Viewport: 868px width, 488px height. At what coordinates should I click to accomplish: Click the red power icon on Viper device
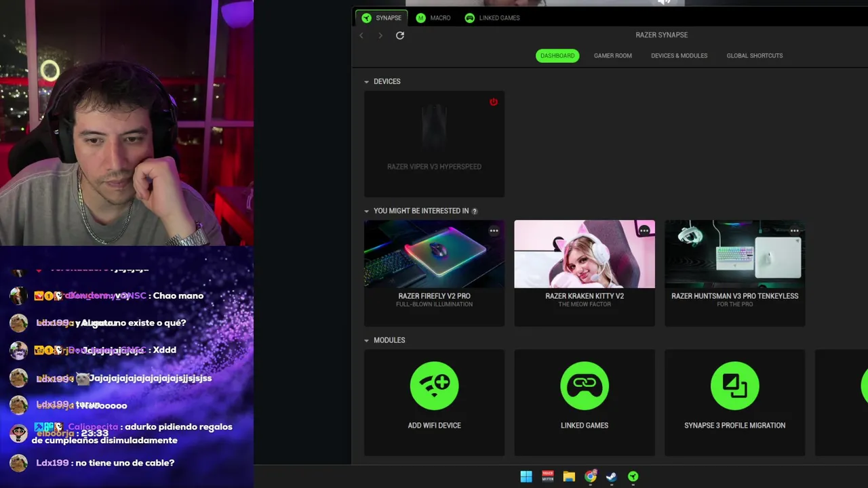494,102
